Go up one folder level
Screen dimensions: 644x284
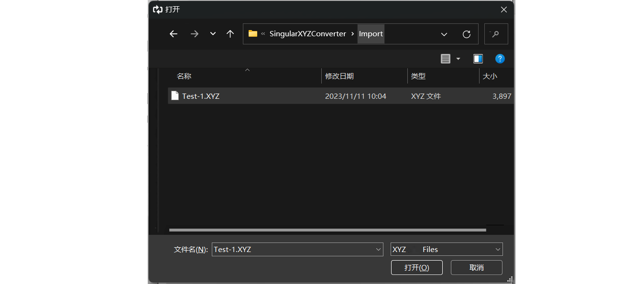[230, 34]
